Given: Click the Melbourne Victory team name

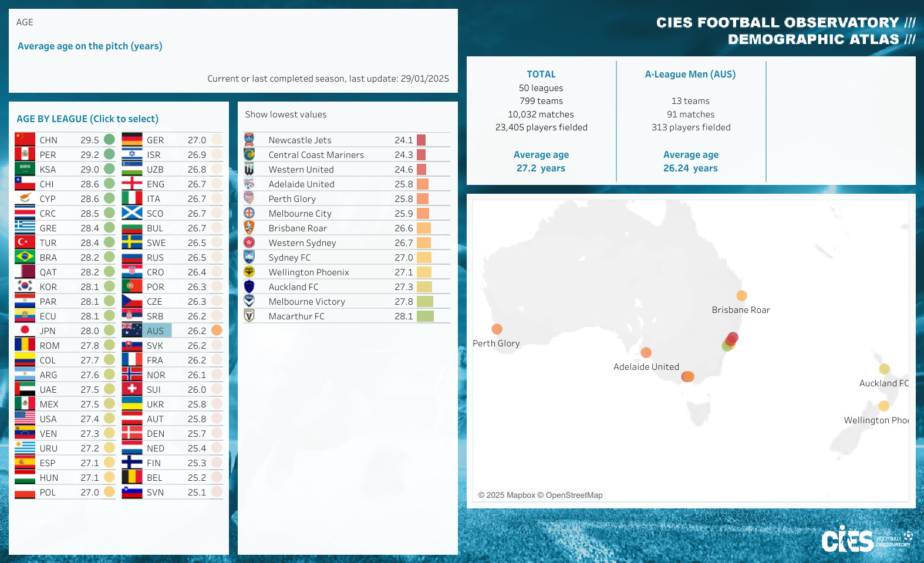Looking at the screenshot, I should pos(307,302).
